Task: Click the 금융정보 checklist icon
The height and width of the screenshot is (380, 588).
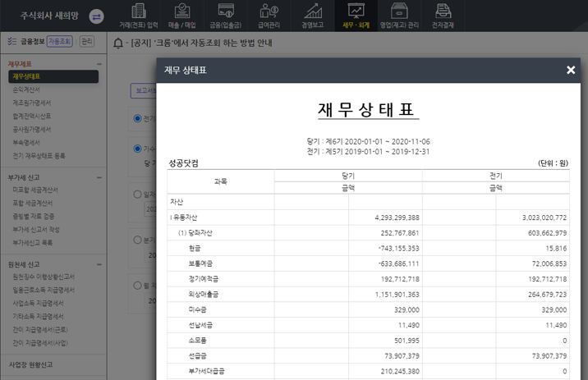Action: pyautogui.click(x=12, y=41)
